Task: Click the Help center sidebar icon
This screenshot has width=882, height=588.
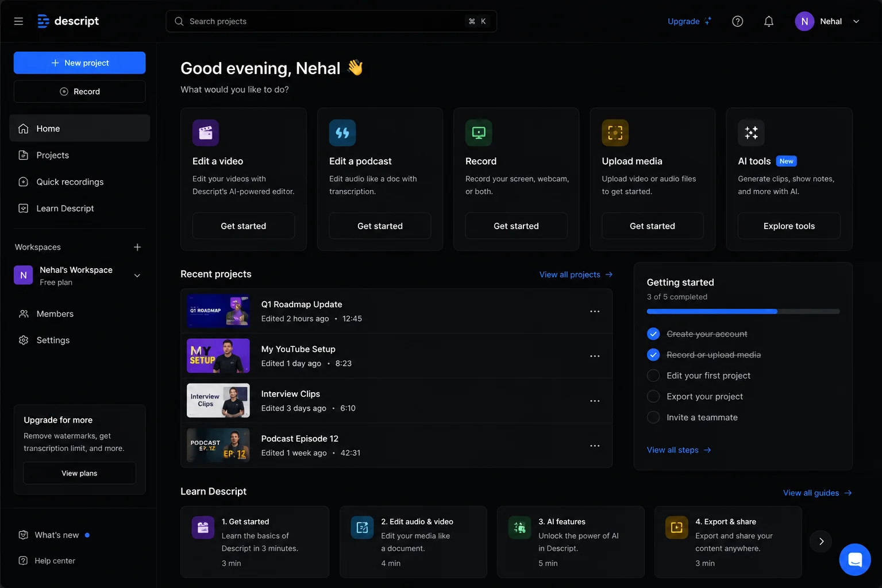Action: tap(23, 560)
